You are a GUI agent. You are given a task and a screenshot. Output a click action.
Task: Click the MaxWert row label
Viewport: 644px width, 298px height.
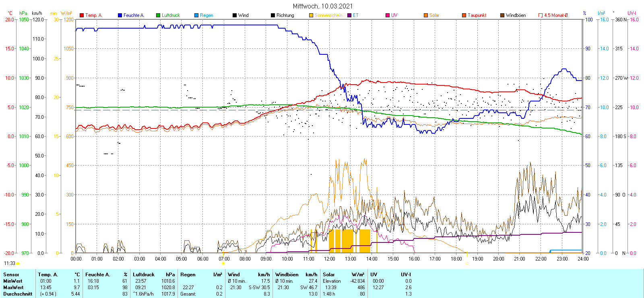click(13, 288)
